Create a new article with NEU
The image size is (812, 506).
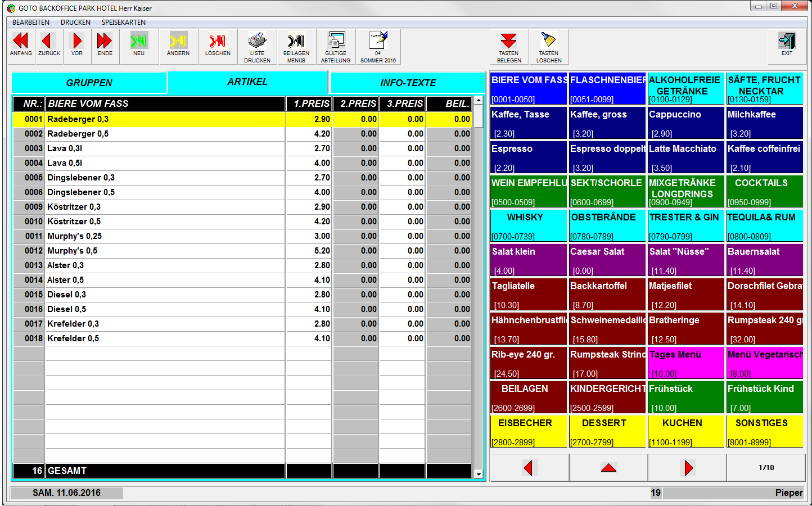(x=139, y=42)
